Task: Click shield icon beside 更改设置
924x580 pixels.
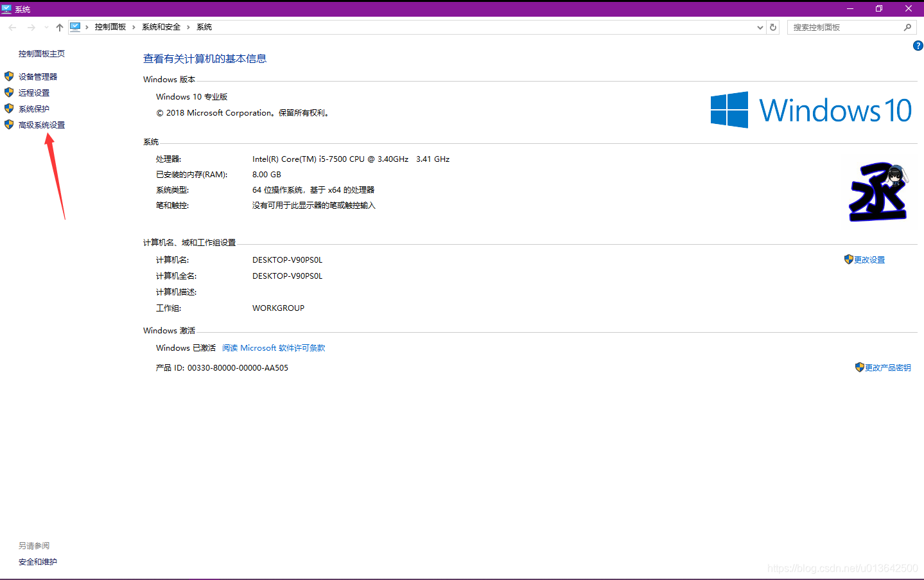Action: 849,259
